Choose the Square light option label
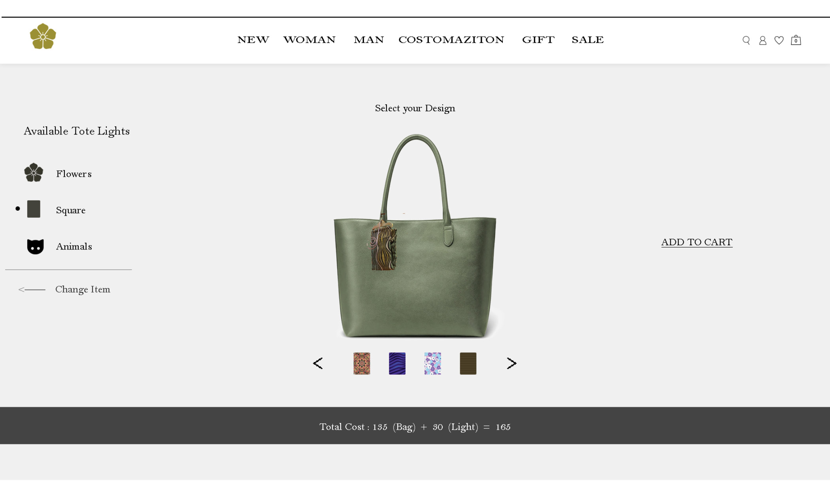Image resolution: width=830 pixels, height=504 pixels. [71, 210]
